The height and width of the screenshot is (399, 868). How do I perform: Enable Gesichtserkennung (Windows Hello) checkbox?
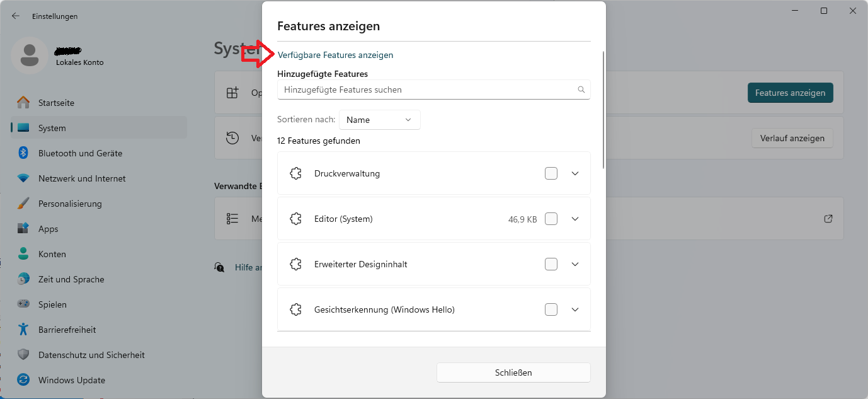tap(551, 309)
